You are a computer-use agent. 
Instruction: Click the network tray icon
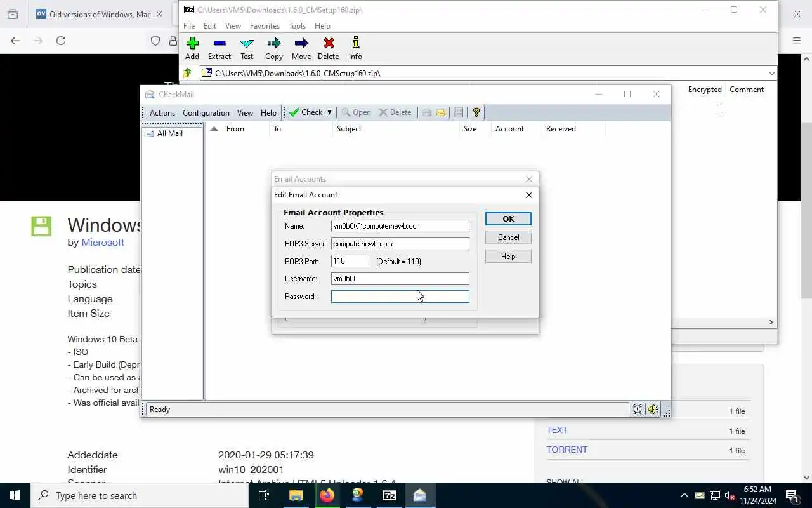pos(714,495)
